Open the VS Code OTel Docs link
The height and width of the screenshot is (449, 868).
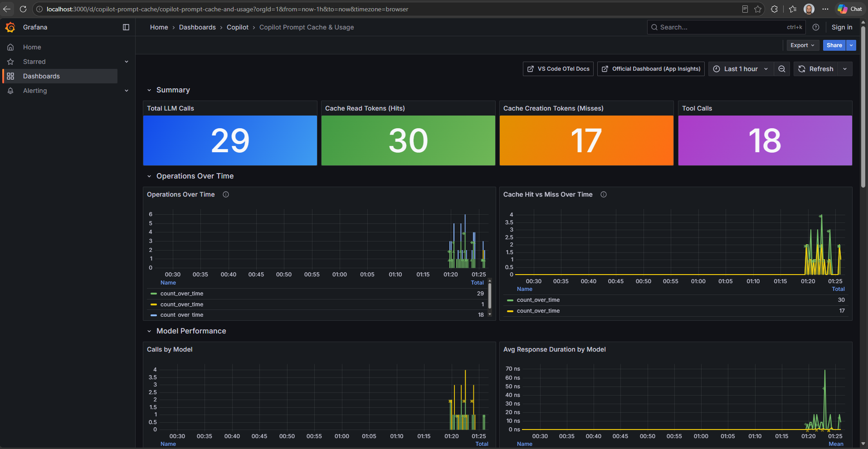(x=558, y=69)
